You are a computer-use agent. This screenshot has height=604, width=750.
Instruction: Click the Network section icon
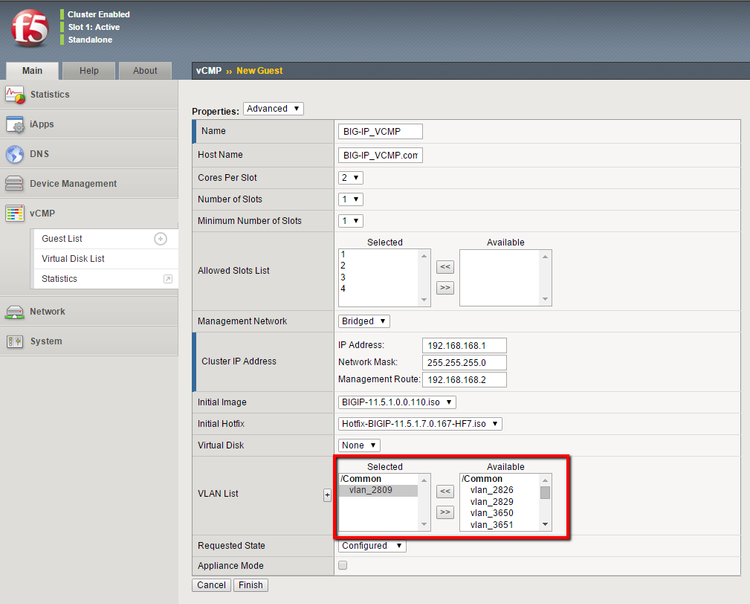(14, 311)
